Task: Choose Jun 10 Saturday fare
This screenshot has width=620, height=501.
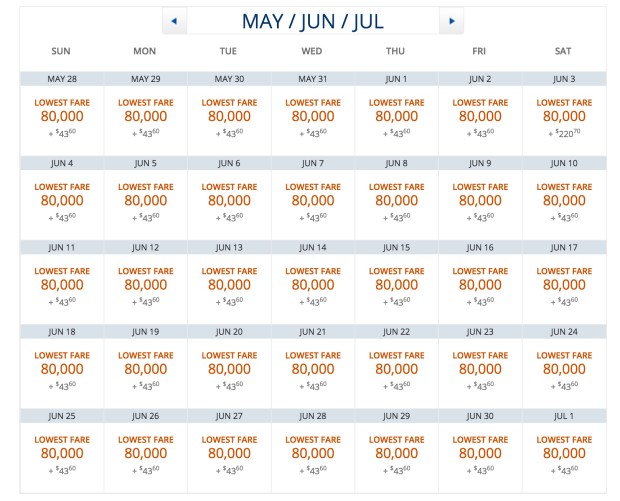Action: coord(563,200)
